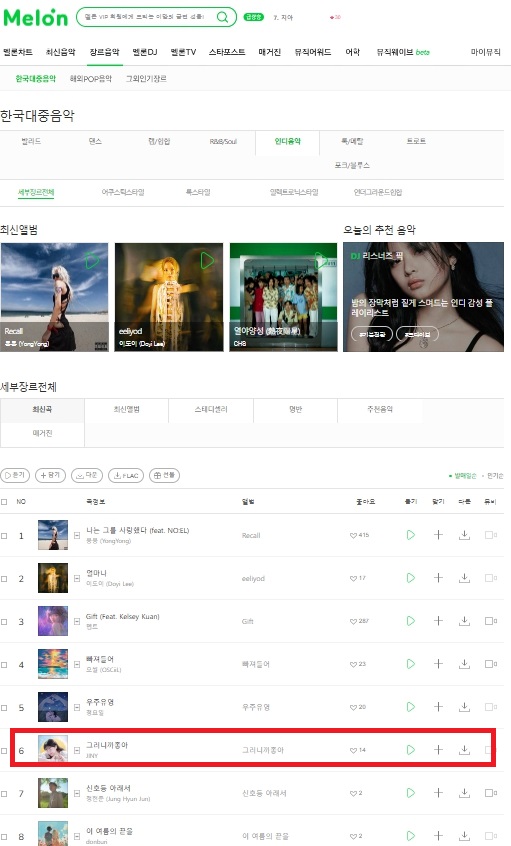Play song 1 with green play icon

tap(411, 535)
